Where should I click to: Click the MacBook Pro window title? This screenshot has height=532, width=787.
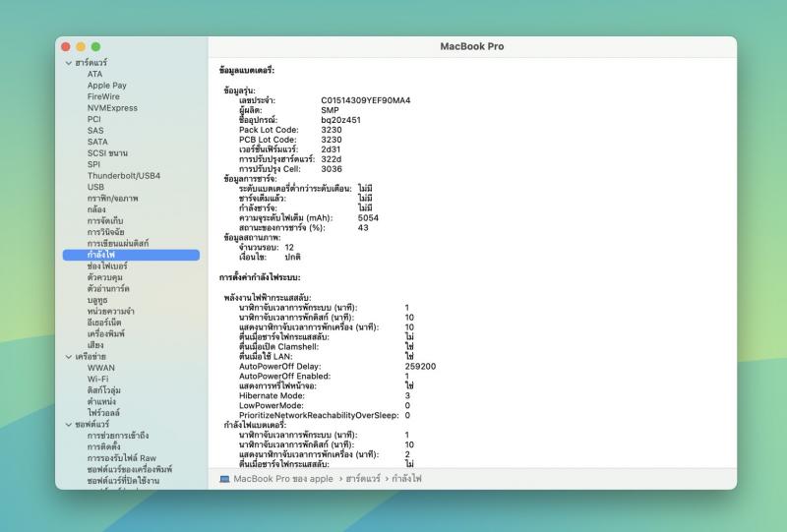tap(472, 46)
